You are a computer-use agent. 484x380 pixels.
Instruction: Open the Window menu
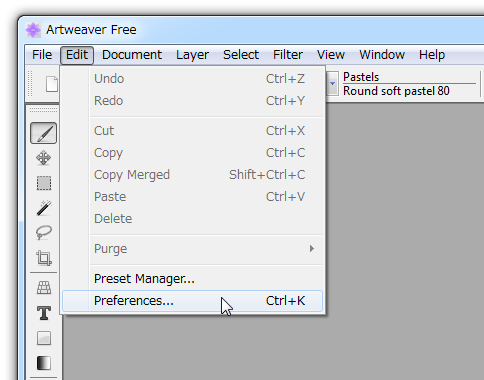coord(382,55)
